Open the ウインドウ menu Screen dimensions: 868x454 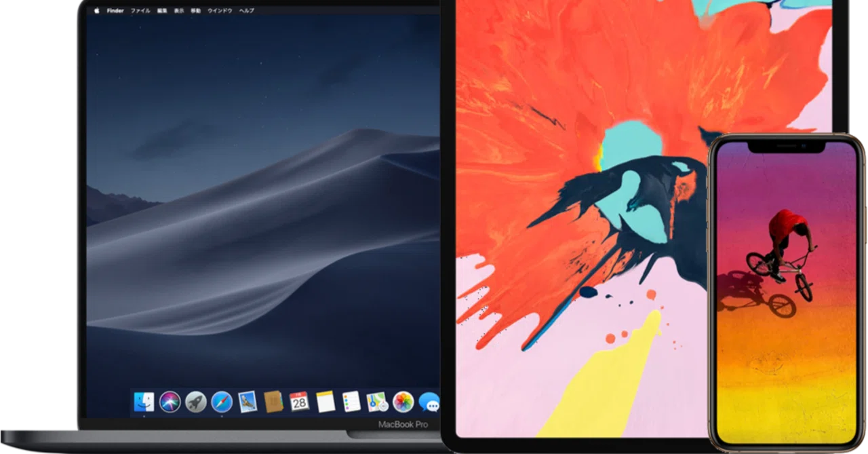coord(220,11)
